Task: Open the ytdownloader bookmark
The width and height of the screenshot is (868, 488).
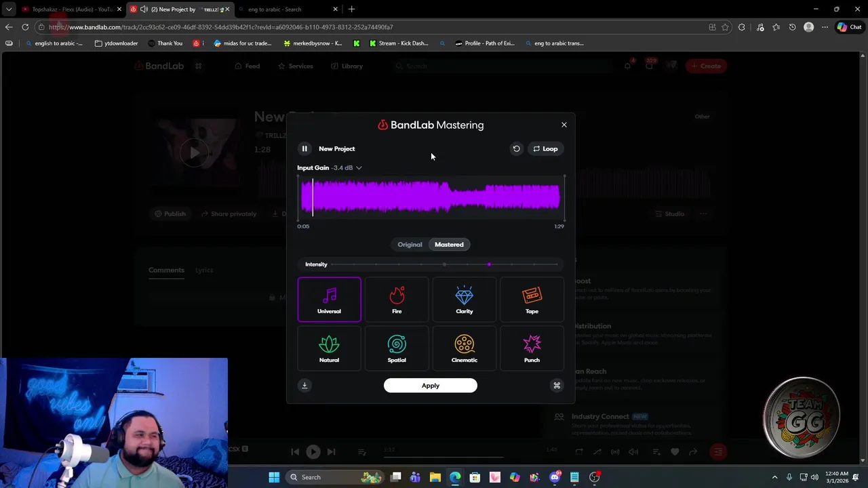Action: pyautogui.click(x=117, y=43)
